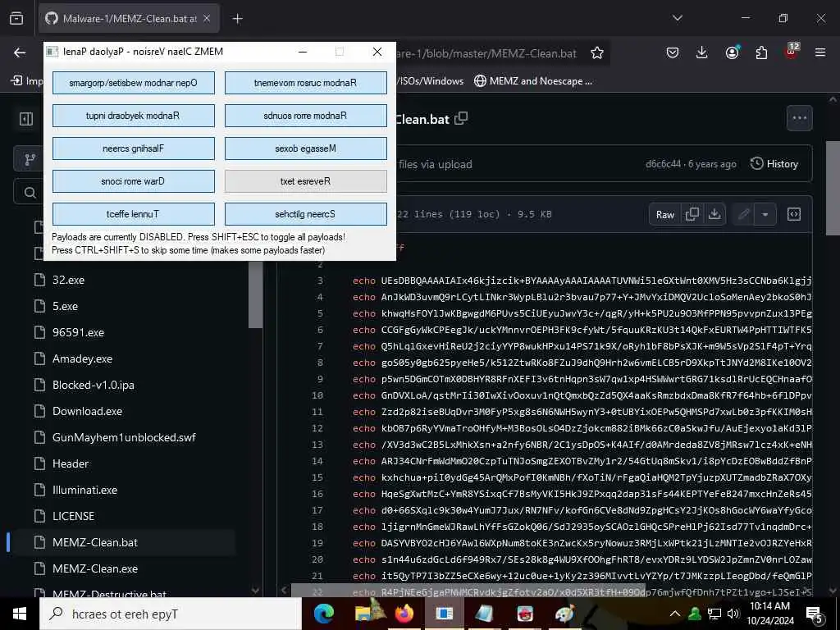Toggle the 'Draw error icons' payload button
The image size is (840, 630).
tap(134, 181)
